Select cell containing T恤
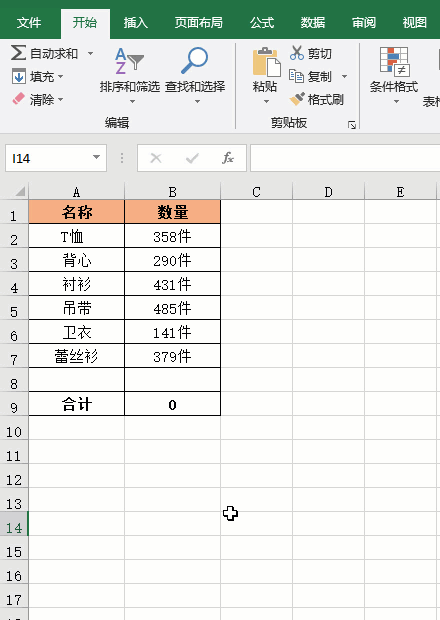 point(76,236)
